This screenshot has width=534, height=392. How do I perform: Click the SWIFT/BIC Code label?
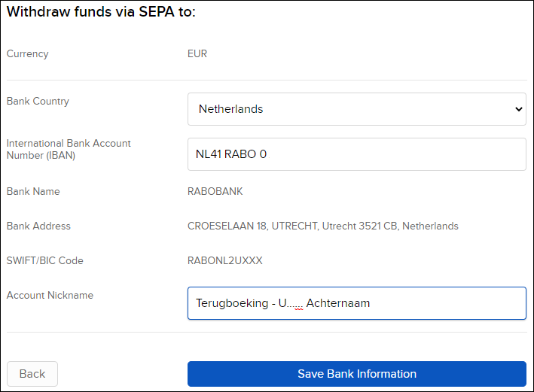[44, 260]
